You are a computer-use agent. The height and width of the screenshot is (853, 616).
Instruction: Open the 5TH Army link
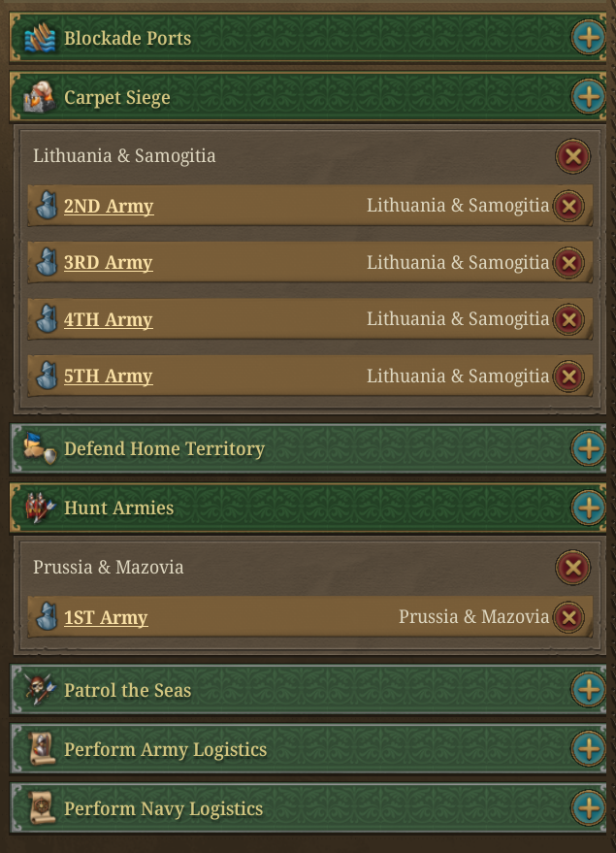click(x=109, y=377)
